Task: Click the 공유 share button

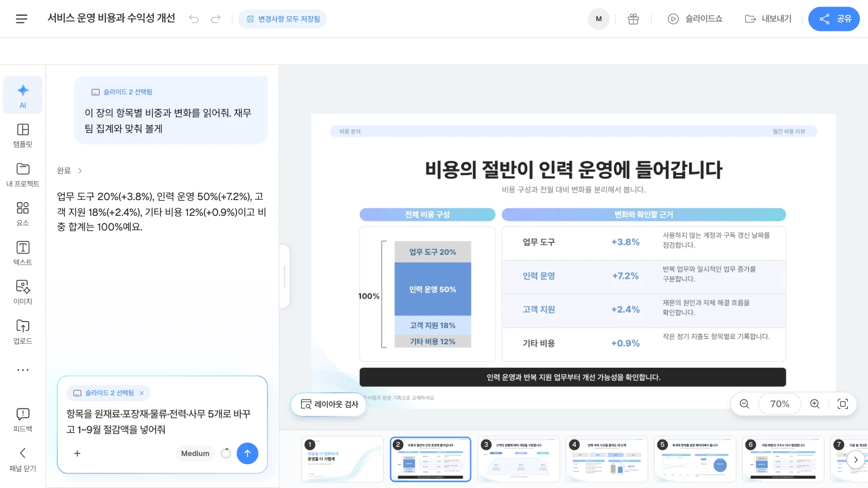Action: 834,19
